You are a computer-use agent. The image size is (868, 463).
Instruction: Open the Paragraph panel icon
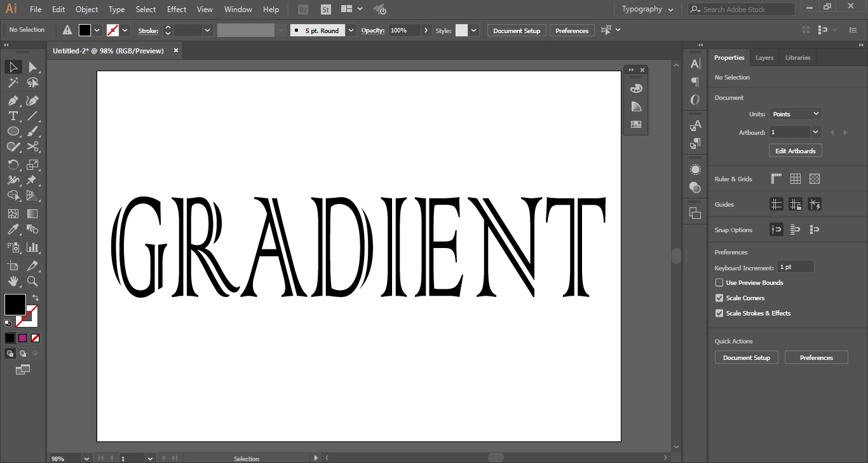tap(695, 81)
